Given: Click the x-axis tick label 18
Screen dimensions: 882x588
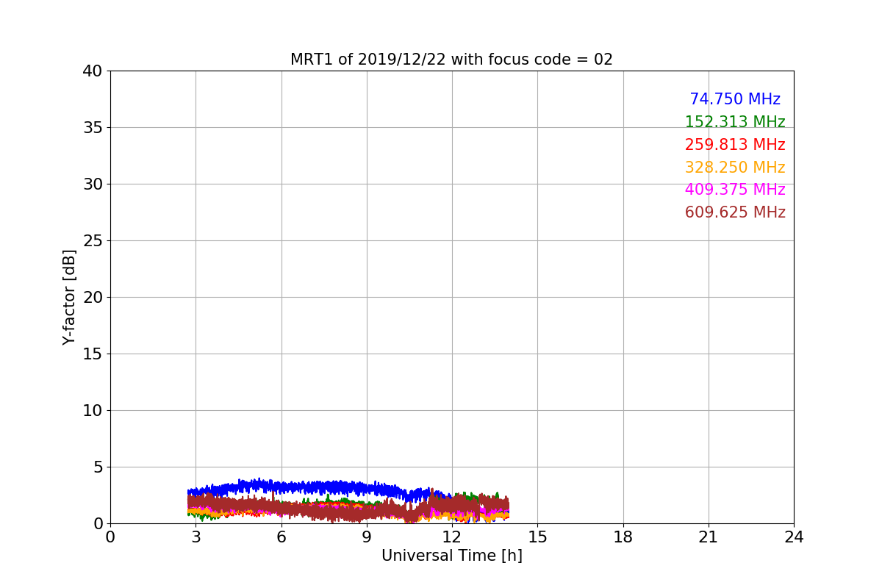Looking at the screenshot, I should coord(623,537).
